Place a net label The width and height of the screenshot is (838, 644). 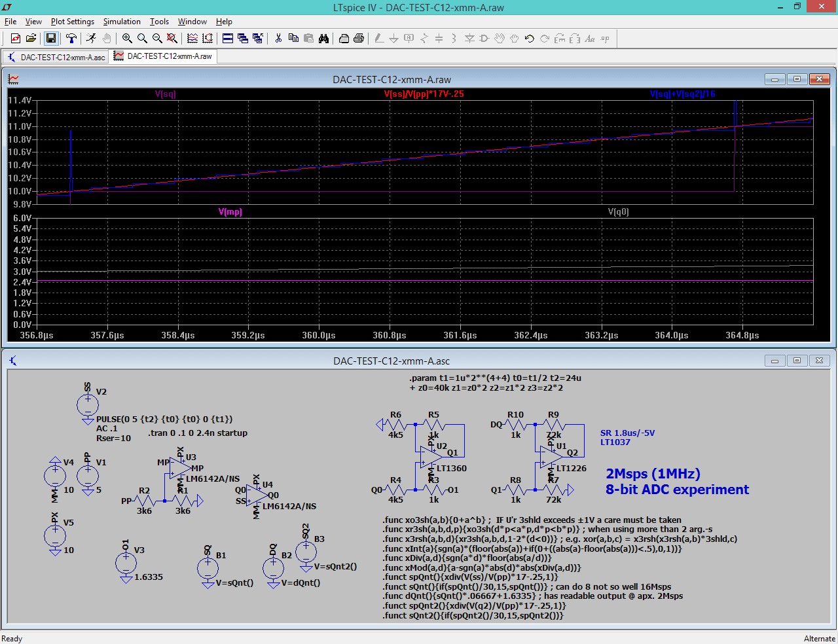(409, 38)
